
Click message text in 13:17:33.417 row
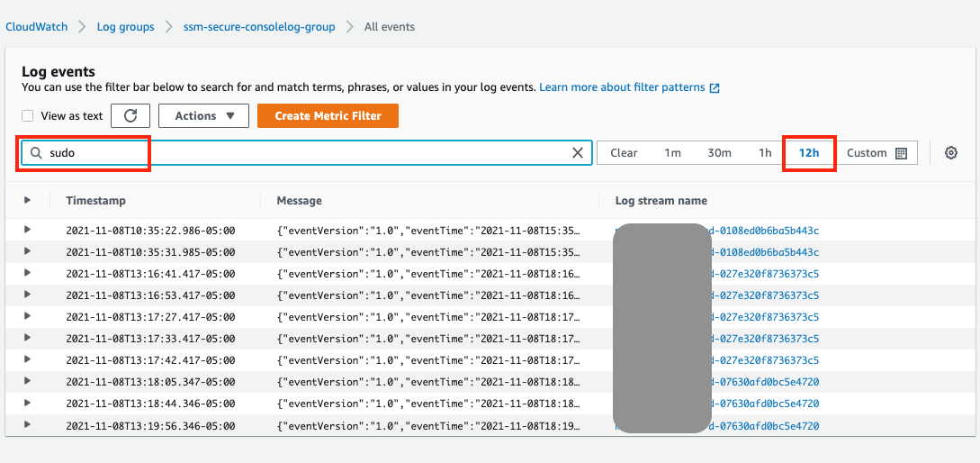coord(428,339)
